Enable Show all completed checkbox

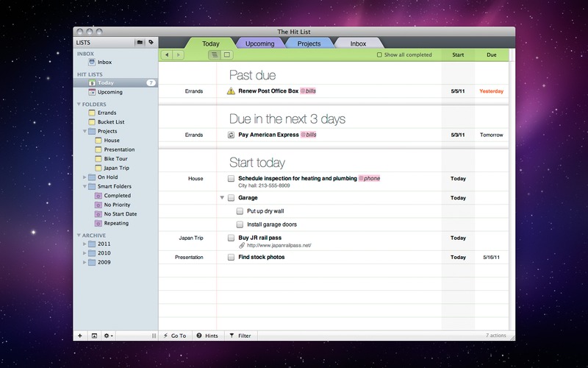click(x=379, y=54)
